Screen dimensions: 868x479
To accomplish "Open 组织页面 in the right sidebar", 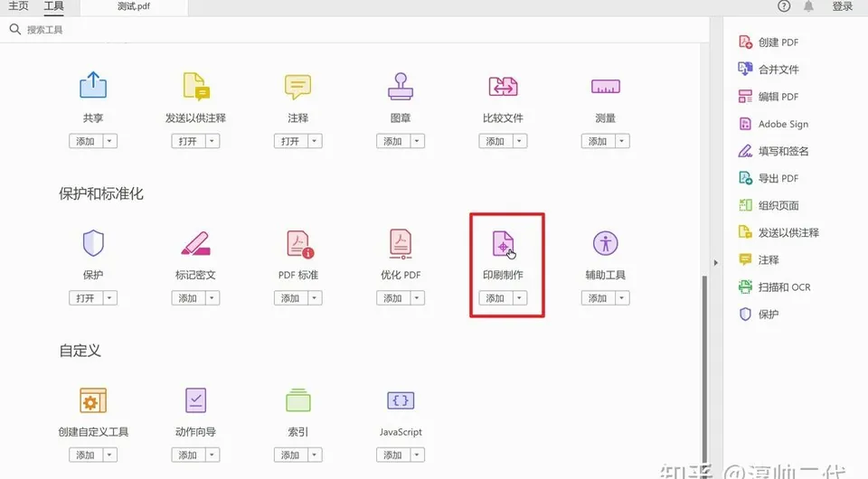I will pos(769,205).
